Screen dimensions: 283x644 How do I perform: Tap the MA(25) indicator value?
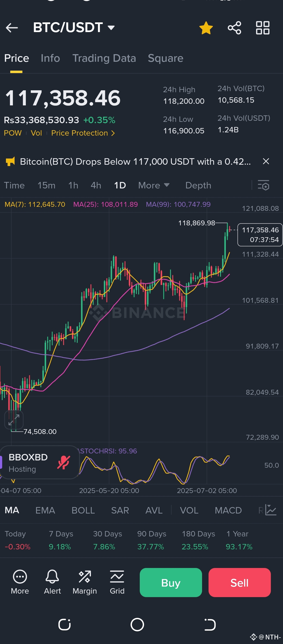(x=105, y=204)
